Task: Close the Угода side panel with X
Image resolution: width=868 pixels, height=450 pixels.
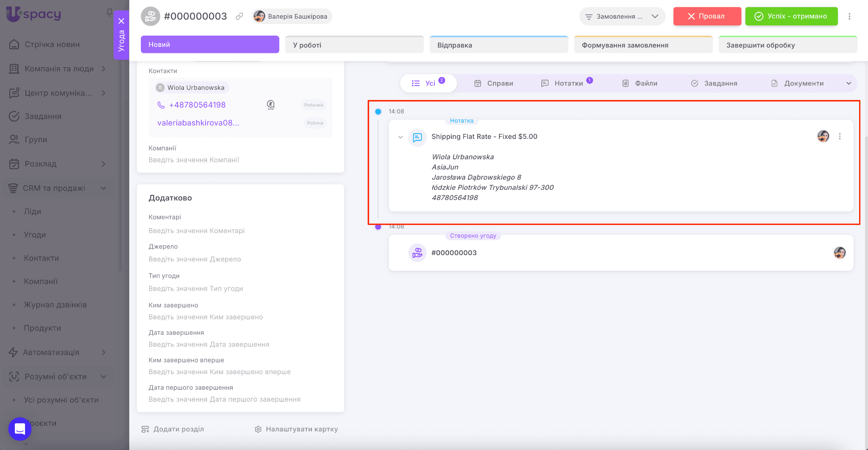Action: coord(121,21)
